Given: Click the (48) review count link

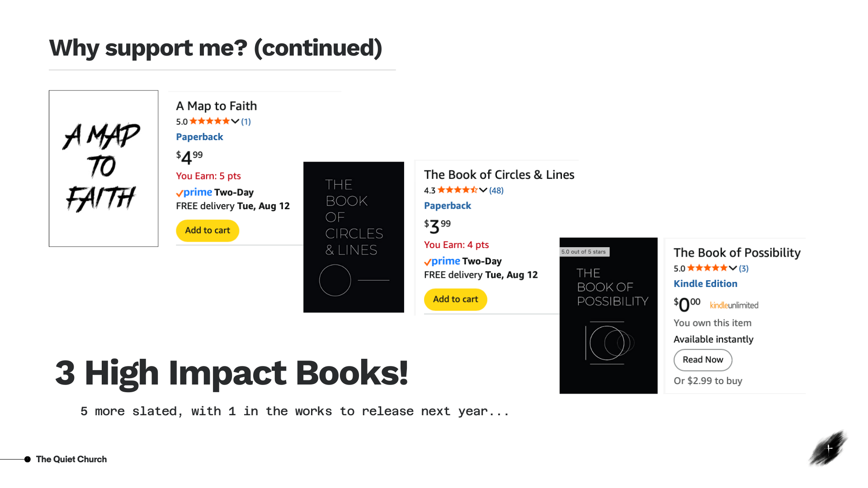Looking at the screenshot, I should 496,190.
